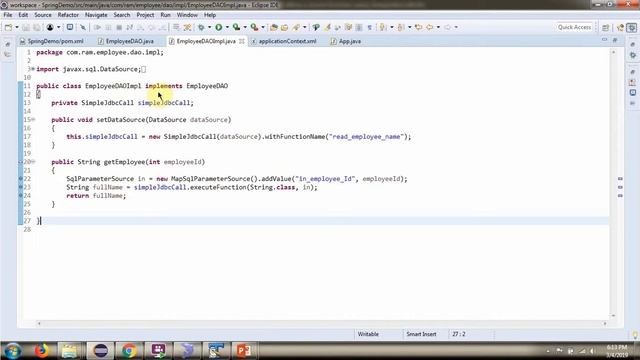The image size is (640, 360).
Task: Click the horizontal scrollbar right arrow
Action: tap(605, 323)
